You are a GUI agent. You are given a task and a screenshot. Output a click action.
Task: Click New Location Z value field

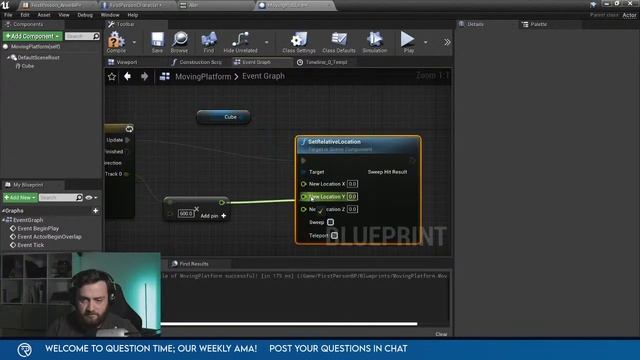pos(352,209)
